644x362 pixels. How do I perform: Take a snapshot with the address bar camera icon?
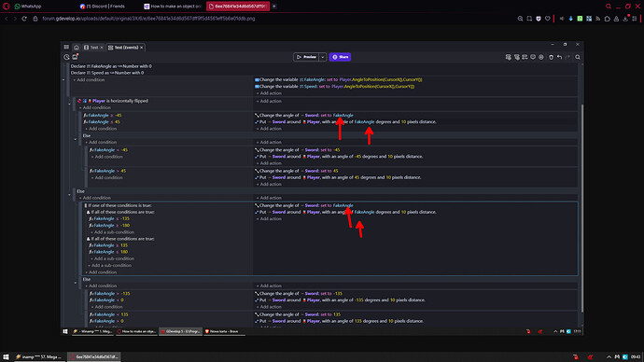[529, 19]
